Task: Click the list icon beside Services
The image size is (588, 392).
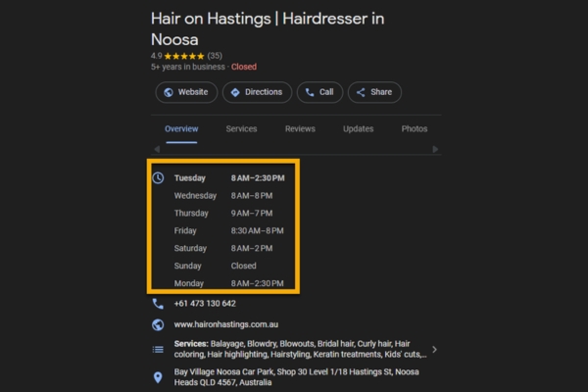Action: (158, 350)
